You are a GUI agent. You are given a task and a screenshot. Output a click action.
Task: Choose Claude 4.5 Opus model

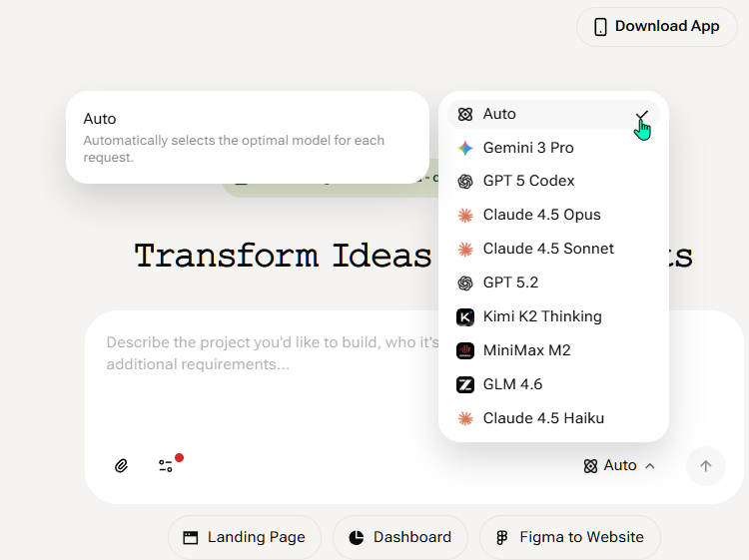point(541,215)
